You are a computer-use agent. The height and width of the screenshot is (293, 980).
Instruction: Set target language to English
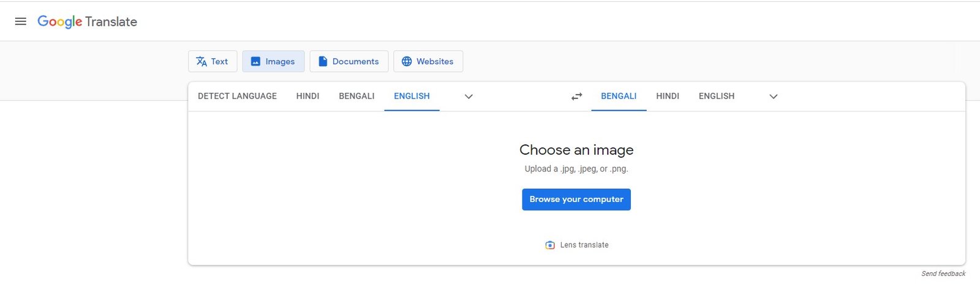717,96
